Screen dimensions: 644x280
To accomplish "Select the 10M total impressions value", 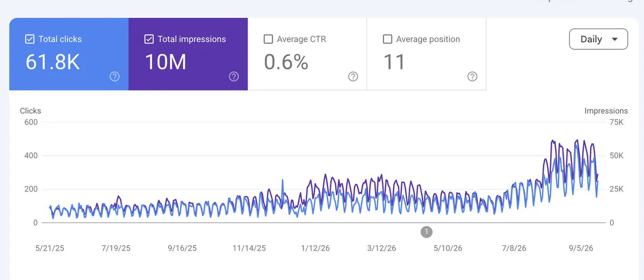I will pyautogui.click(x=165, y=62).
